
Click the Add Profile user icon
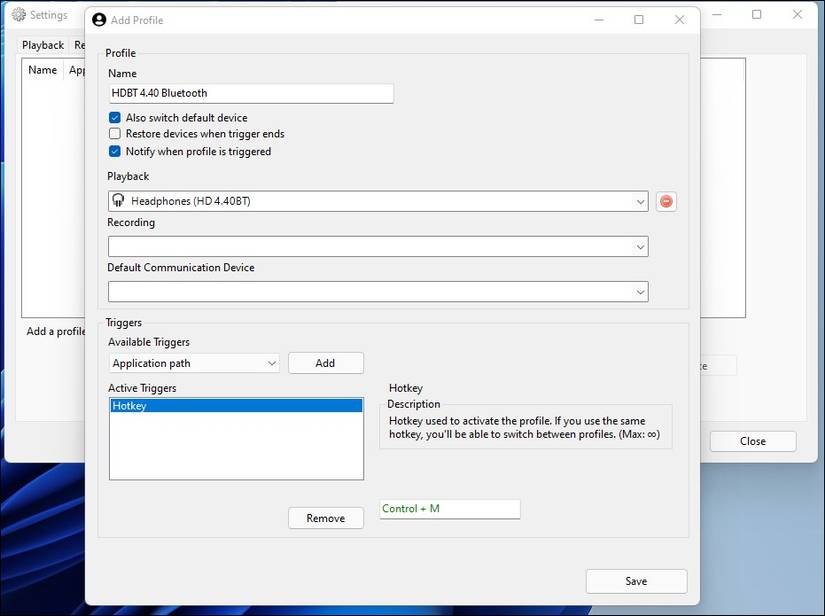(99, 20)
